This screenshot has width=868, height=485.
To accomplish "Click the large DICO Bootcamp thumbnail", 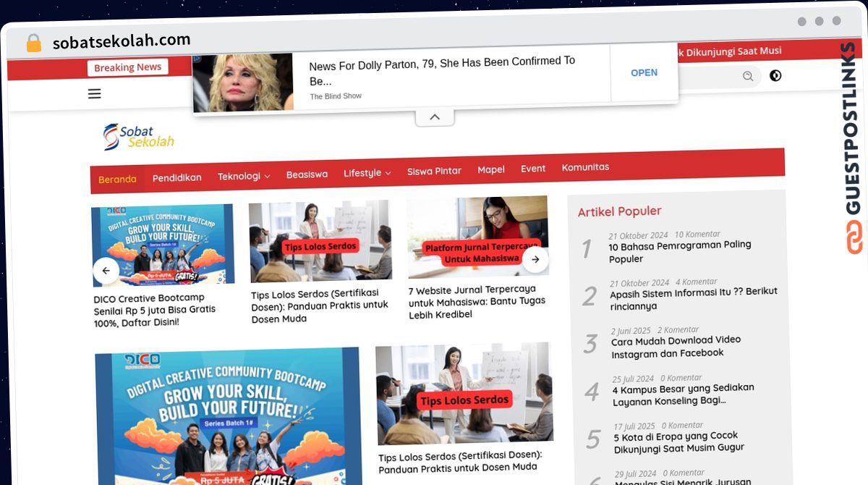I will pyautogui.click(x=228, y=416).
